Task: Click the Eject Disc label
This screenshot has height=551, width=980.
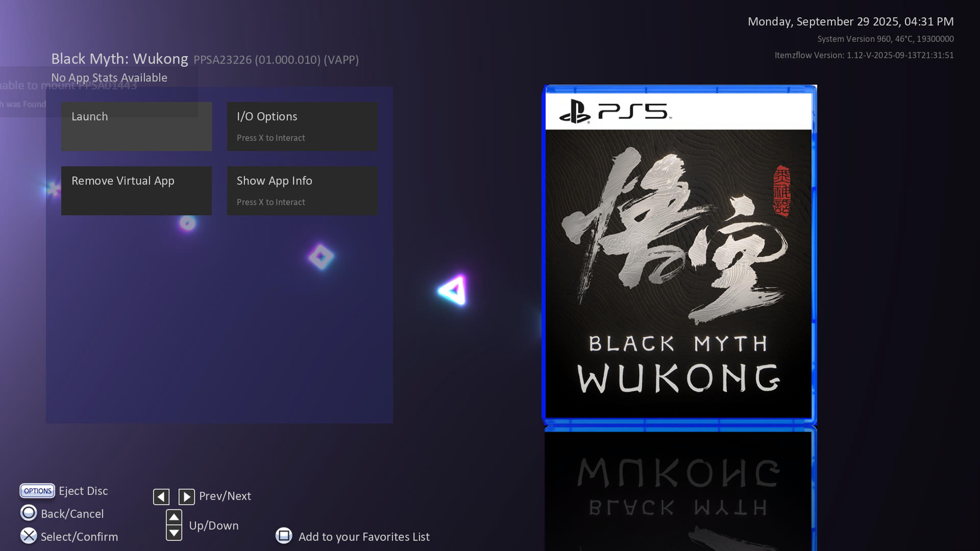Action: tap(83, 491)
